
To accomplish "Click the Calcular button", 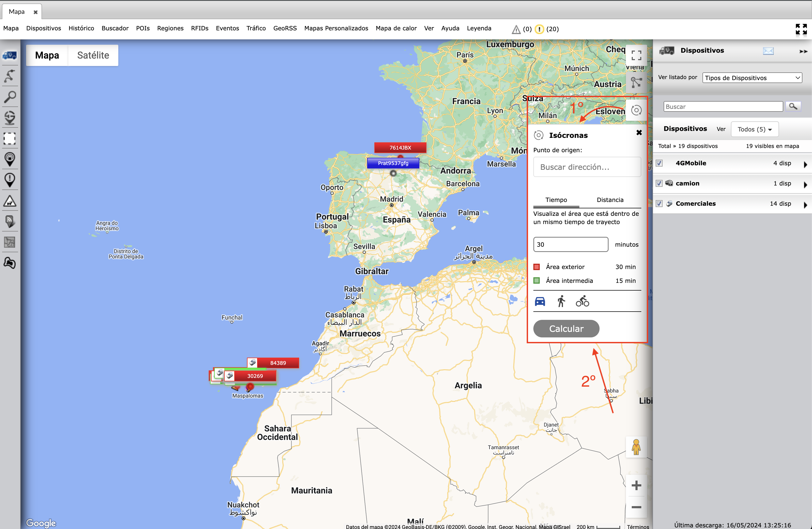I will tap(566, 329).
